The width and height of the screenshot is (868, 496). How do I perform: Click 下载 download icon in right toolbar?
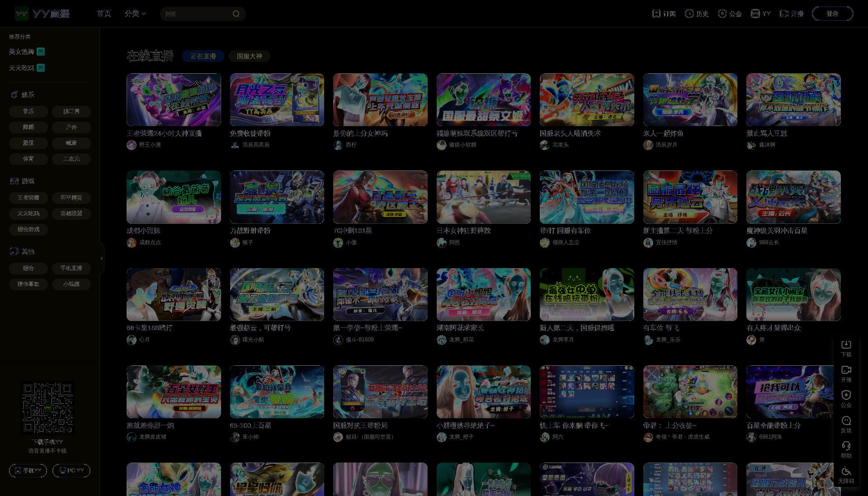coord(846,345)
